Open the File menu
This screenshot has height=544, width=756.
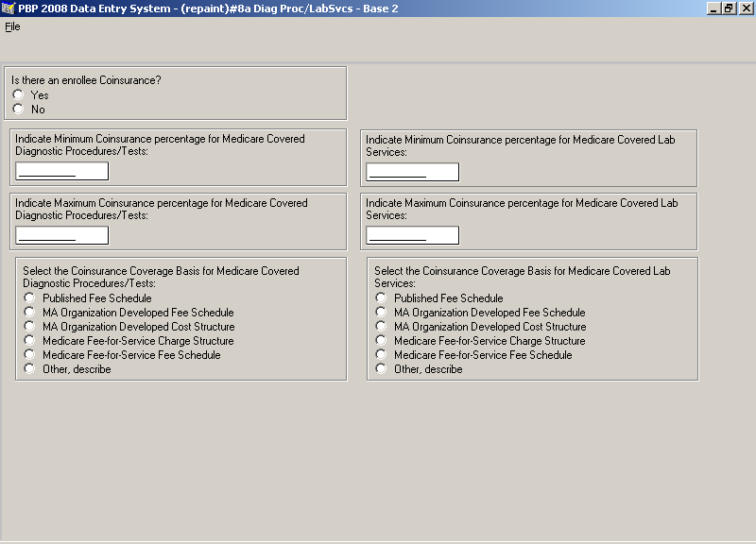coord(12,27)
